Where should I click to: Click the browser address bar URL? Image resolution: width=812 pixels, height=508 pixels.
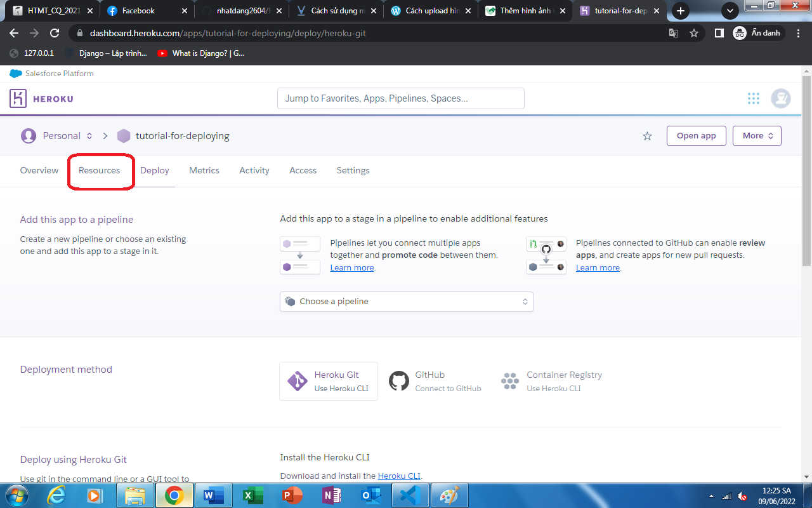(x=228, y=33)
